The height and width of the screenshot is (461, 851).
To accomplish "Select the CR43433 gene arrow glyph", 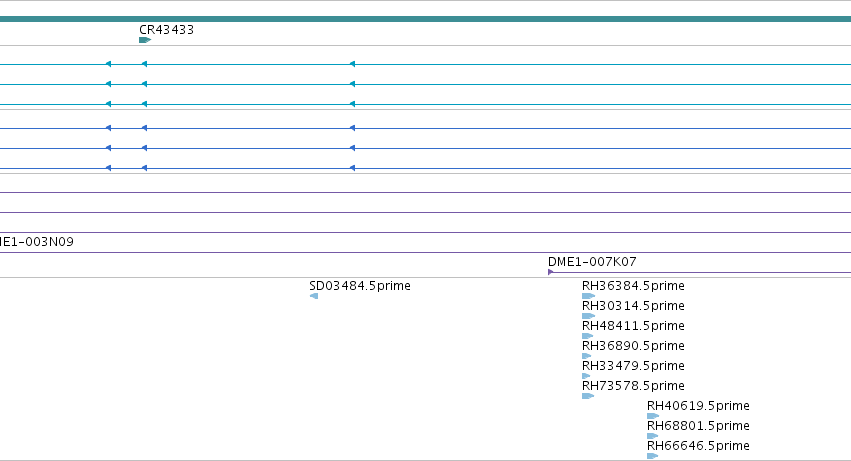I will [x=145, y=40].
